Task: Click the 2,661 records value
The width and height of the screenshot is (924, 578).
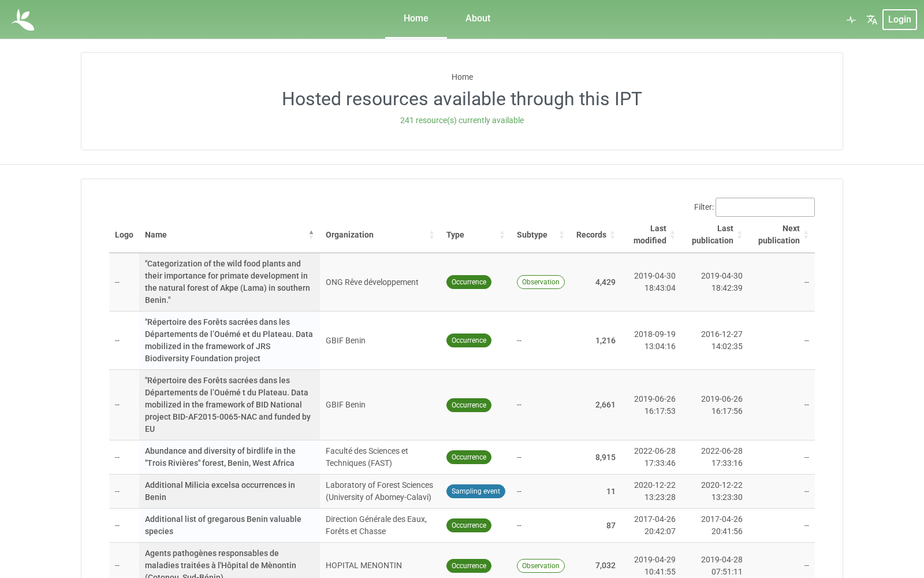Action: point(605,405)
